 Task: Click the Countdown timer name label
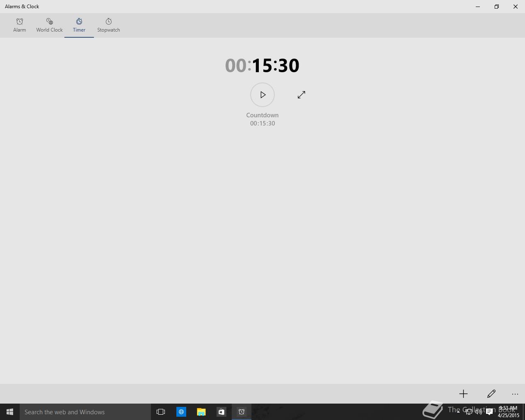pyautogui.click(x=262, y=115)
